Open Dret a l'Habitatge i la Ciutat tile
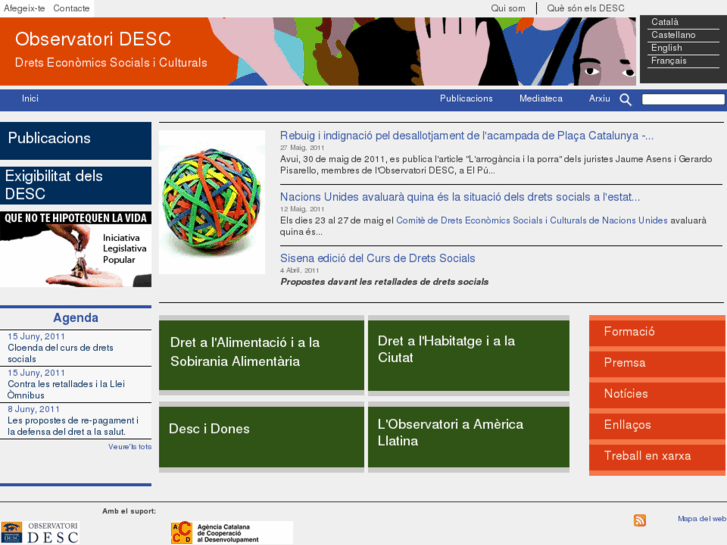 click(x=469, y=355)
